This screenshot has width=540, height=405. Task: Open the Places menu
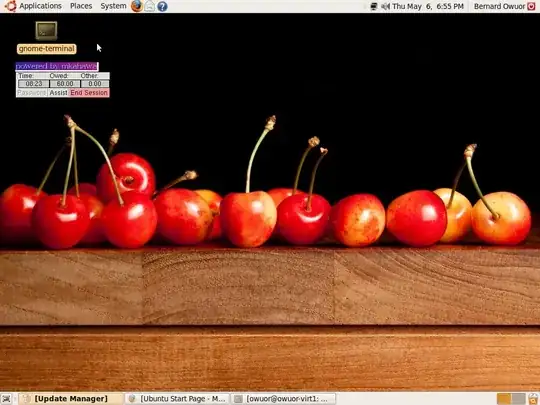(81, 6)
